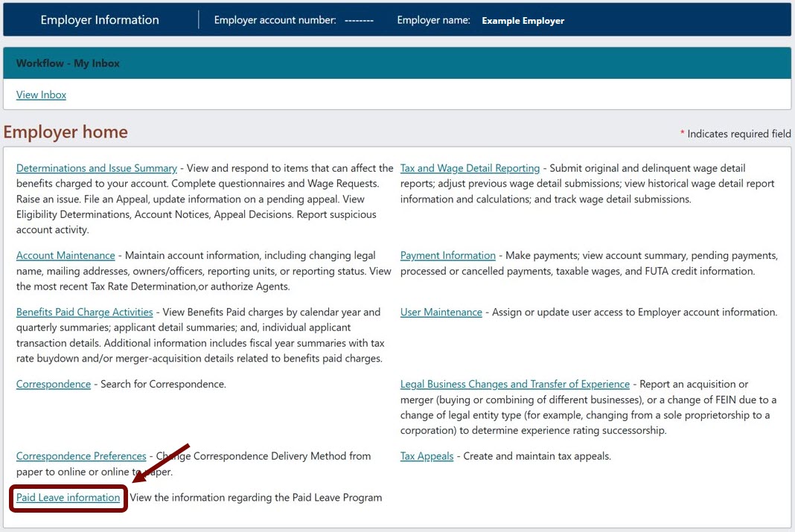Open the Correspondence search link
The image size is (795, 532).
click(54, 384)
